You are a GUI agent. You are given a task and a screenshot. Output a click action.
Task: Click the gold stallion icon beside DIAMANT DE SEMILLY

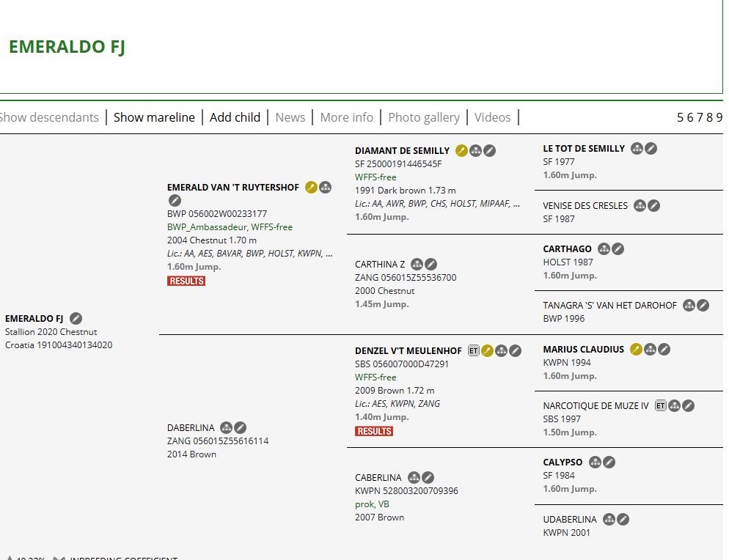[x=461, y=150]
